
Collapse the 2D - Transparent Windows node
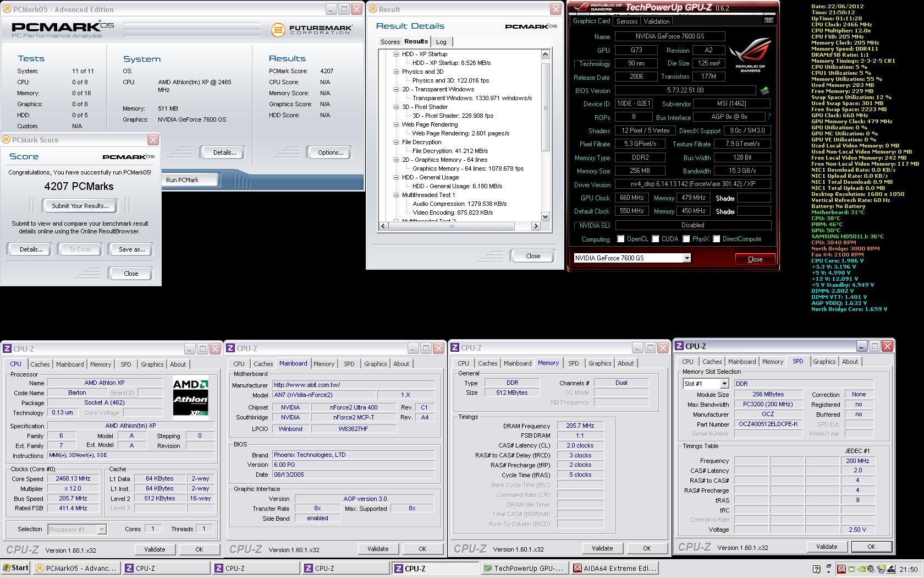[x=396, y=89]
